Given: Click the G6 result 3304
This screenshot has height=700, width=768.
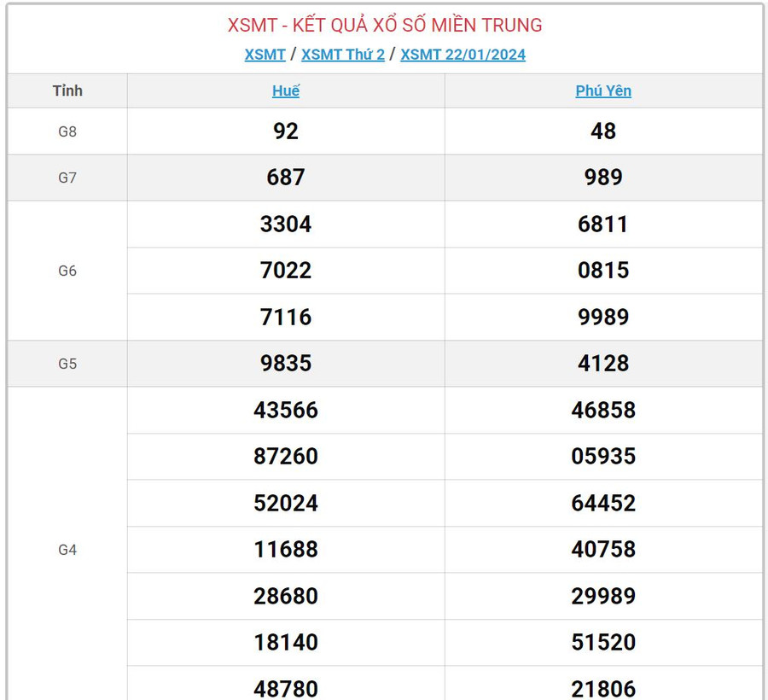Looking at the screenshot, I should point(286,225).
